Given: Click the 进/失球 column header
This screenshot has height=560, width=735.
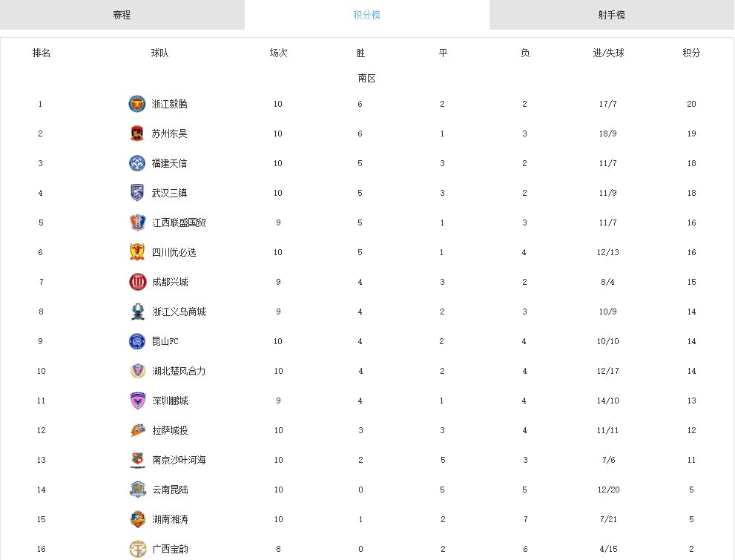Looking at the screenshot, I should [x=608, y=53].
